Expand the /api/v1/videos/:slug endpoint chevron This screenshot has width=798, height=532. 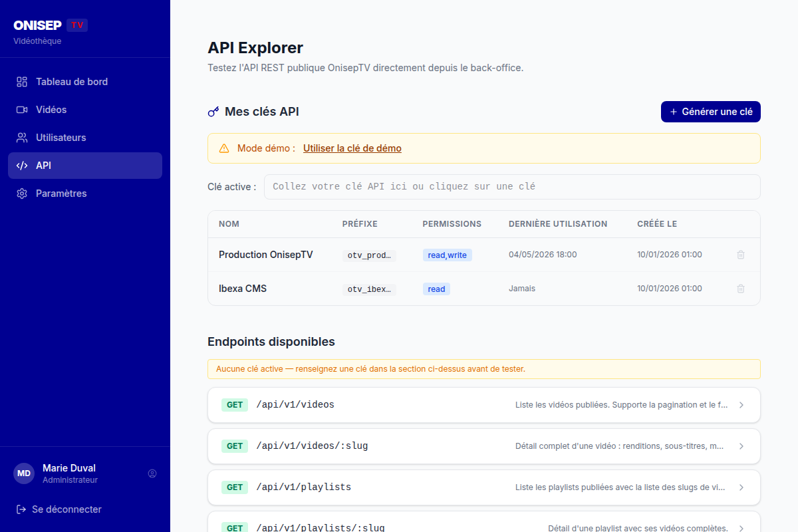coord(741,446)
